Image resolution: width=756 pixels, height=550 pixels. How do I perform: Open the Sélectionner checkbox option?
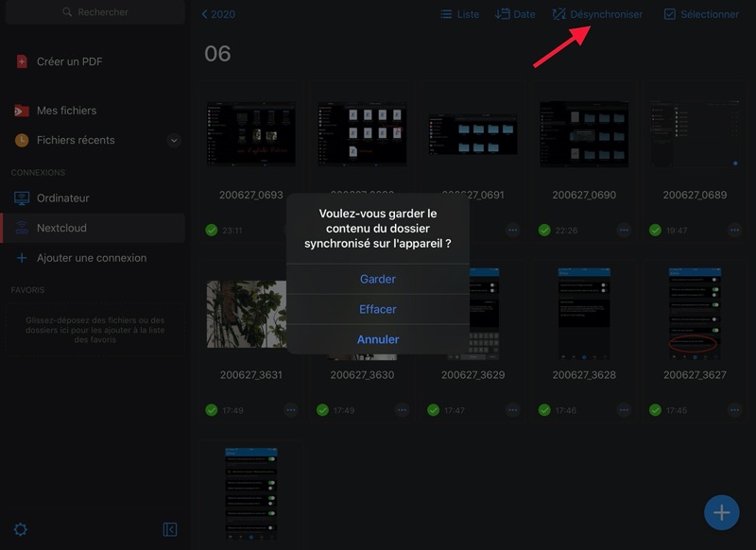pos(701,14)
